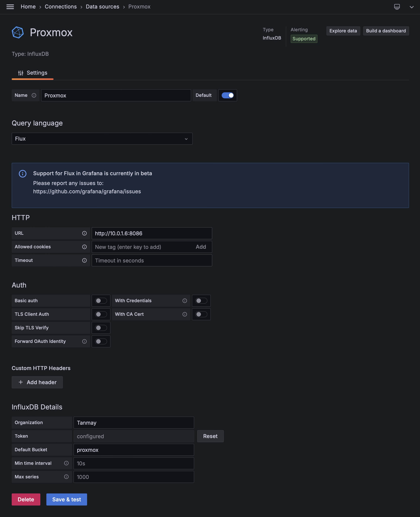Click the plus icon on Add header
The height and width of the screenshot is (517, 420).
coord(21,382)
